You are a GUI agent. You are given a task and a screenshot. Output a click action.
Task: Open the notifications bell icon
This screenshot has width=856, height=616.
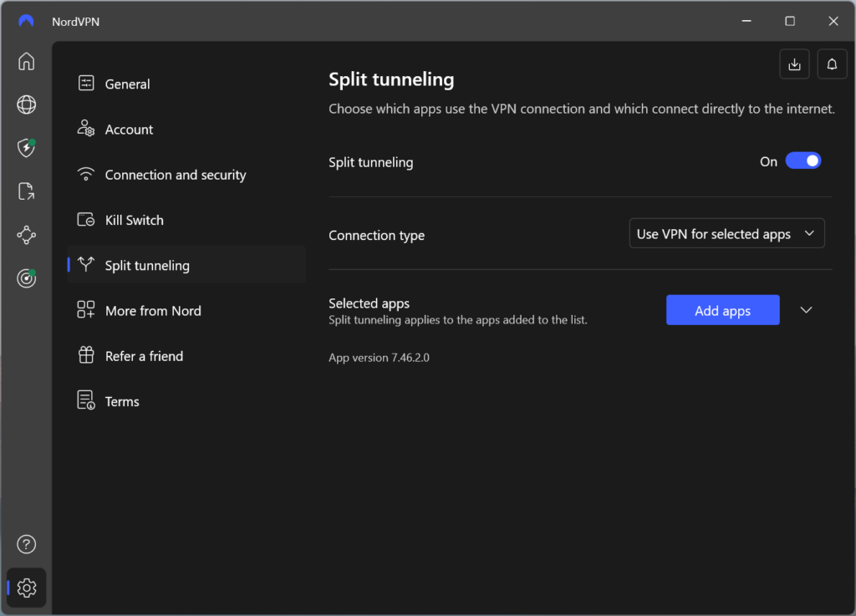(832, 64)
